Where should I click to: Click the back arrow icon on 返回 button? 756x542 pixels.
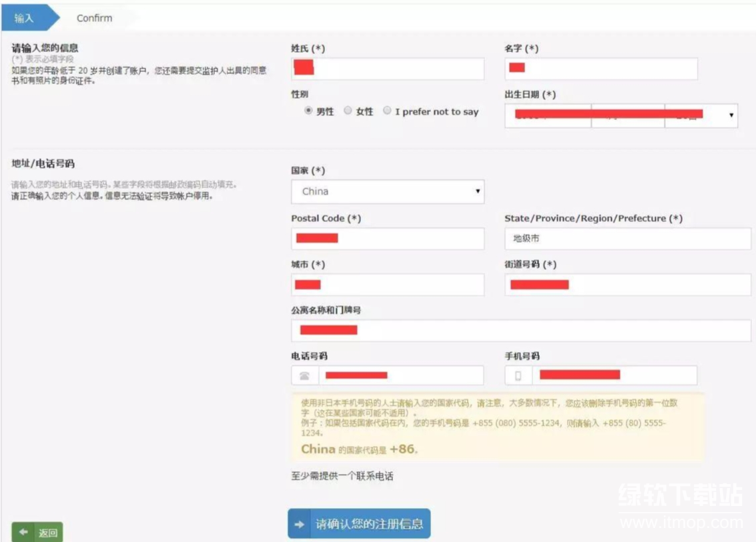pyautogui.click(x=24, y=533)
